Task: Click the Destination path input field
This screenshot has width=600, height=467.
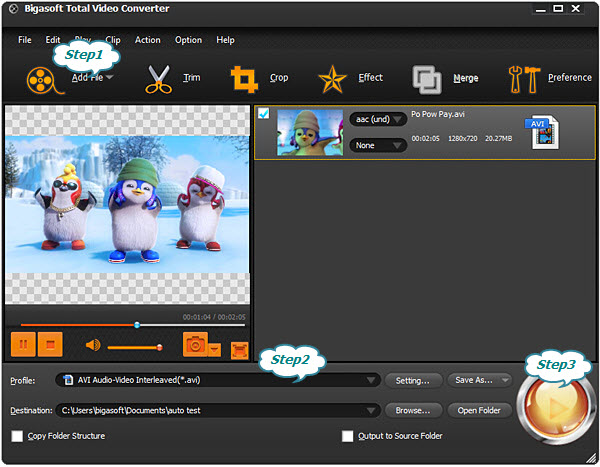Action: pyautogui.click(x=218, y=410)
